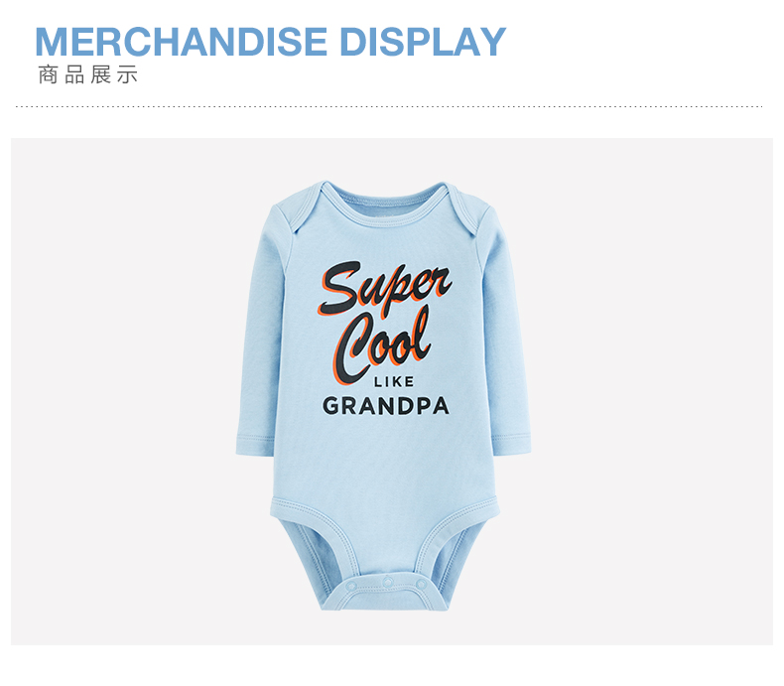Click the MERCHANDISE DISPLAY heading
Screen dimensions: 784x686
pyautogui.click(x=271, y=42)
